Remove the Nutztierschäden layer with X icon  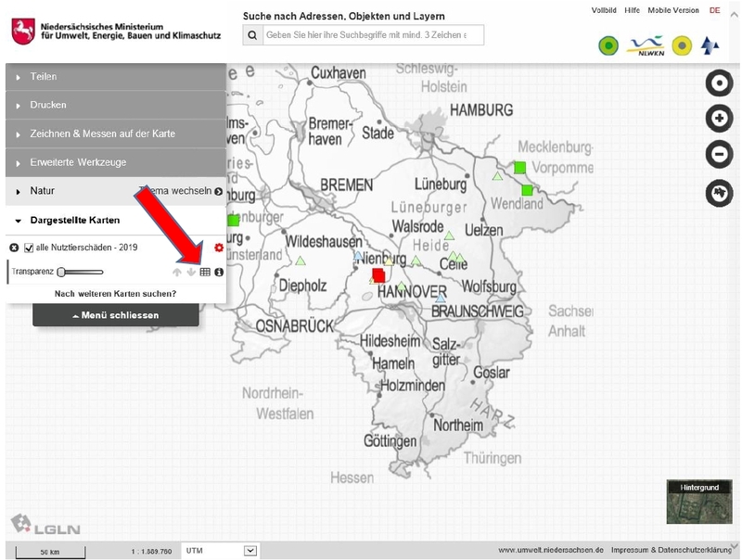[x=14, y=248]
